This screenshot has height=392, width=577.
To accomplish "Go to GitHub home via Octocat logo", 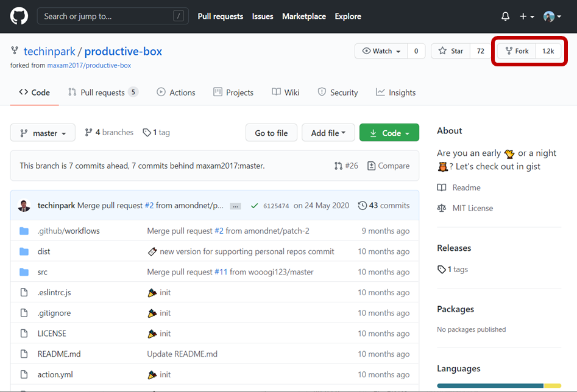I will pyautogui.click(x=19, y=16).
